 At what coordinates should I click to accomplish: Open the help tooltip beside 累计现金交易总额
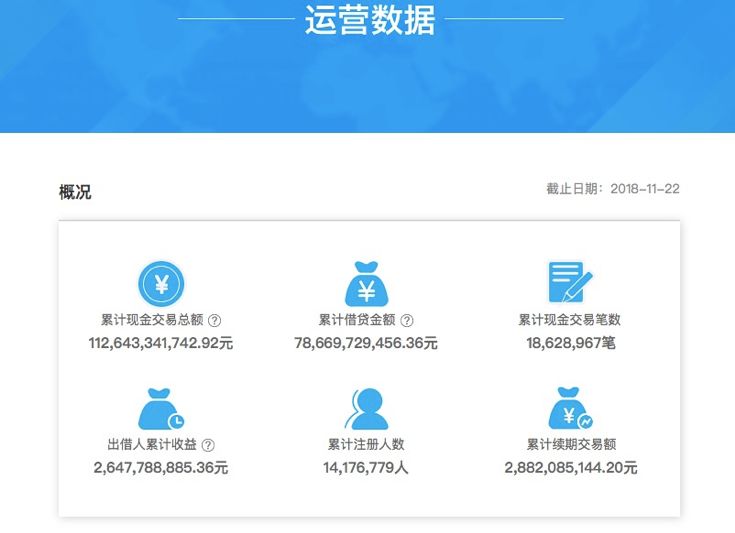pyautogui.click(x=214, y=321)
